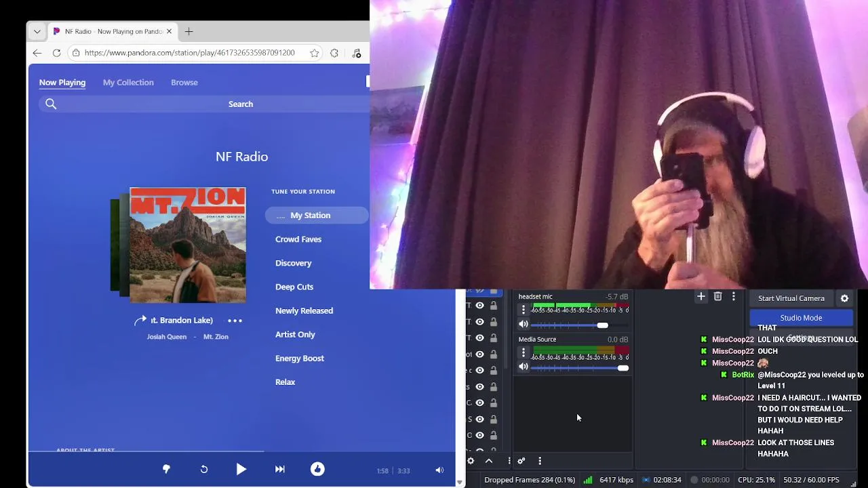Screen dimensions: 868x488
Task: Replay the current Pandora track
Action: coord(203,469)
